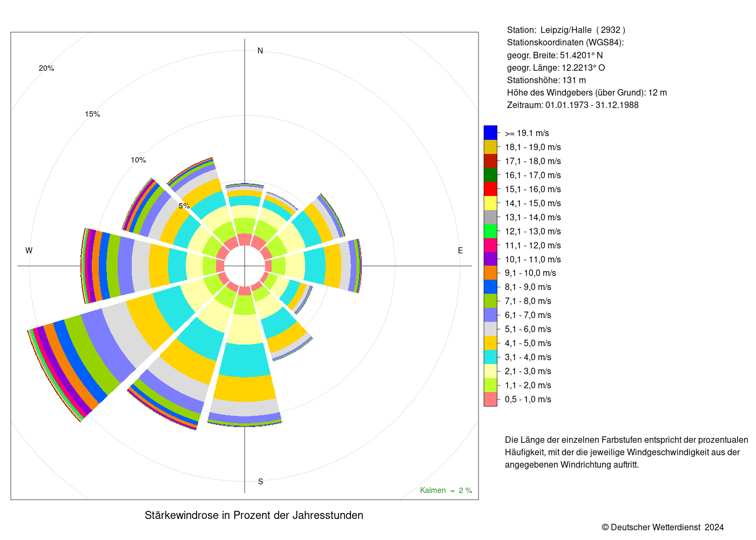Click the 'angegebenen Windrichtung auftritt.' line

tap(572, 465)
